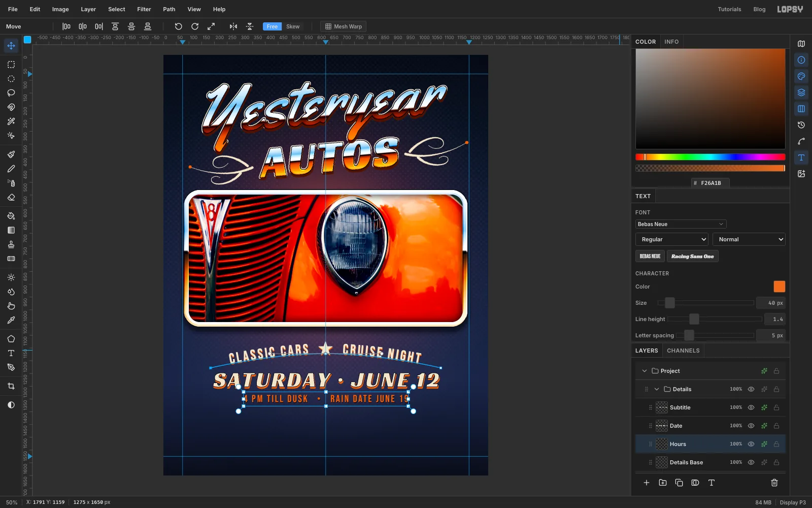The height and width of the screenshot is (508, 812).
Task: Open the Tutorials link
Action: click(x=729, y=9)
